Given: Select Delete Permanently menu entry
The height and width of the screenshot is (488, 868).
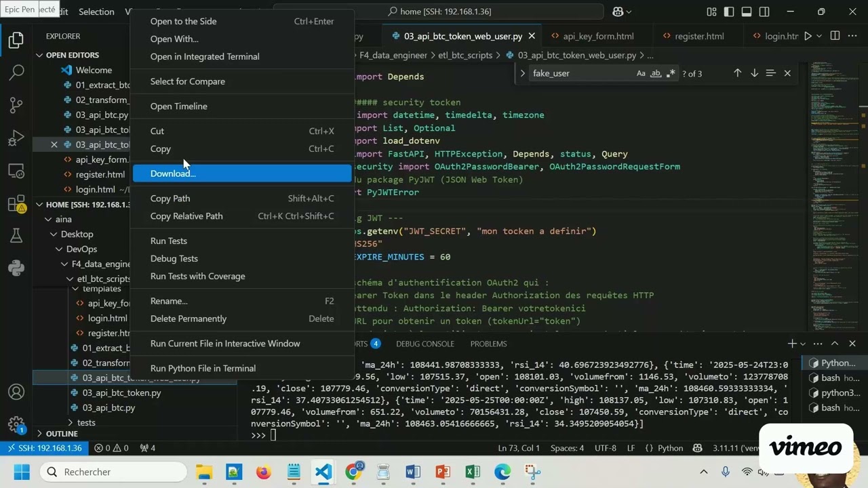Looking at the screenshot, I should (242, 319).
